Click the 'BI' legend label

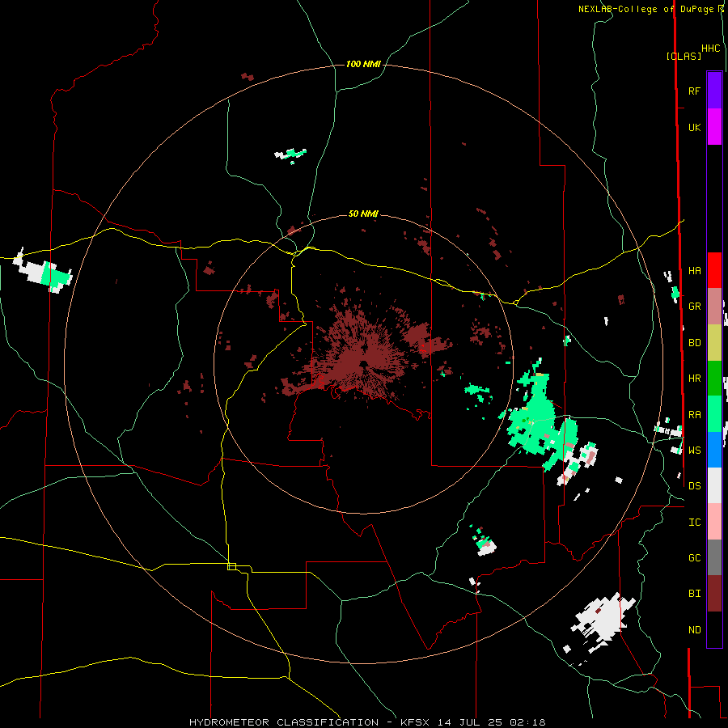694,594
